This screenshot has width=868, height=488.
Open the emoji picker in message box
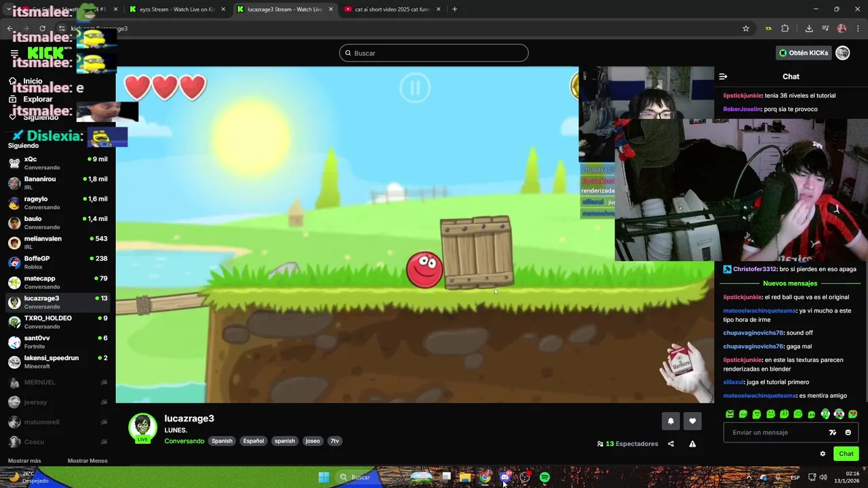tap(848, 432)
